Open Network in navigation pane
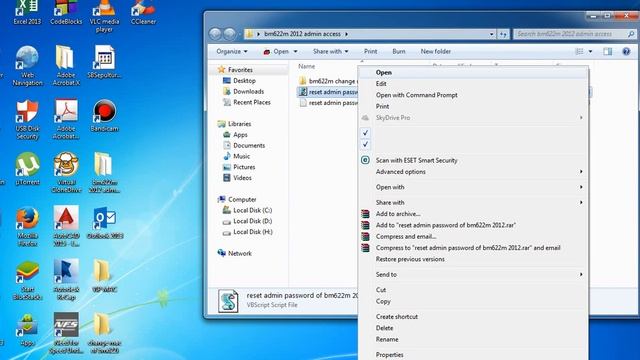The height and width of the screenshot is (360, 640). (x=235, y=253)
